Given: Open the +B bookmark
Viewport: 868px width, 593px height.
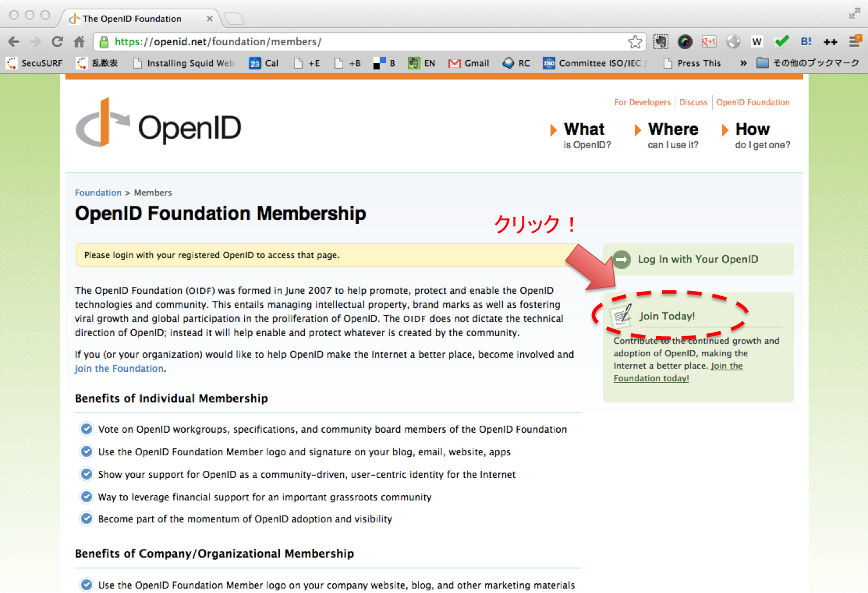Looking at the screenshot, I should tap(347, 63).
